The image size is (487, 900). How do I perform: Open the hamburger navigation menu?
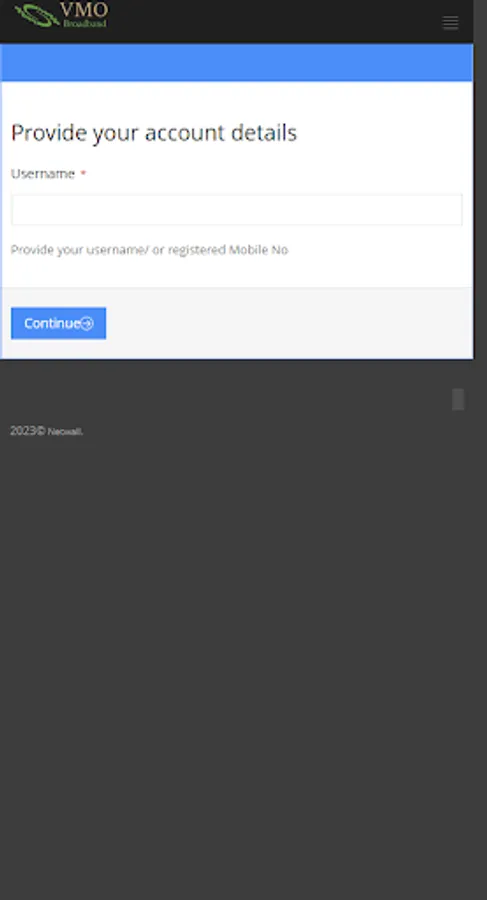(450, 22)
